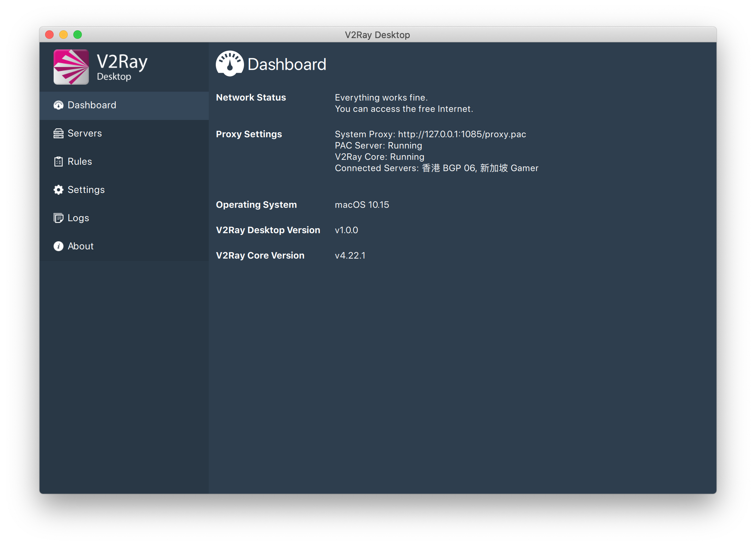Click the info icon next to About
This screenshot has width=756, height=546.
click(x=58, y=246)
